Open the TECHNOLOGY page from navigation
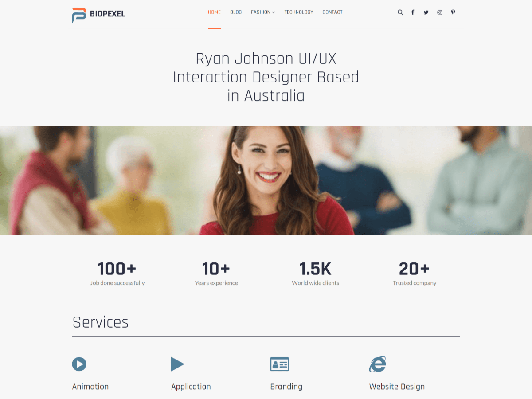Screen dimensions: 532x399 pyautogui.click(x=299, y=12)
